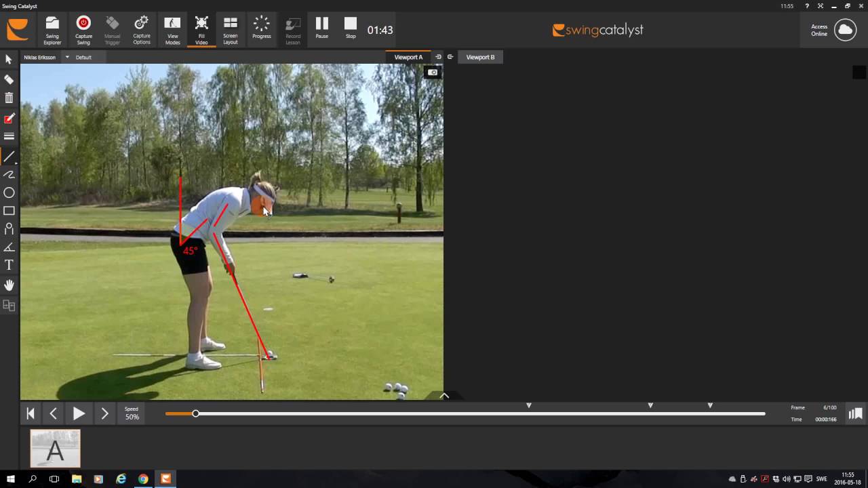Select the freehand curve tool
This screenshot has width=868, height=488.
[x=9, y=175]
